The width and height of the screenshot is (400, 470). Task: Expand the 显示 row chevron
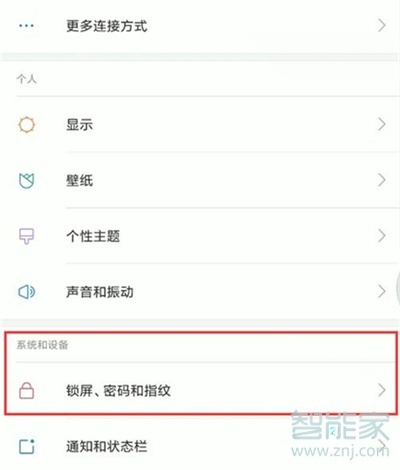point(382,124)
